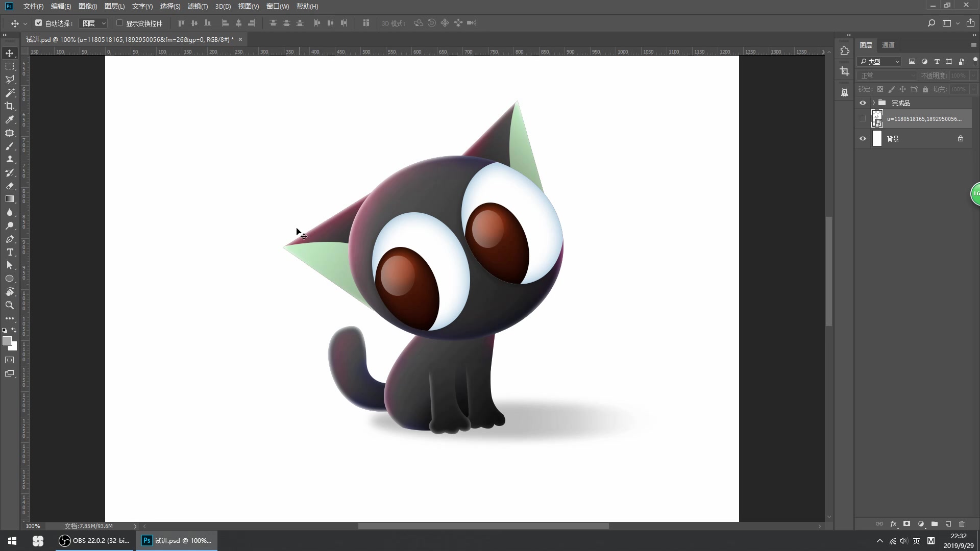Switch to the 通道 panel tab
980x551 pixels.
tap(888, 45)
